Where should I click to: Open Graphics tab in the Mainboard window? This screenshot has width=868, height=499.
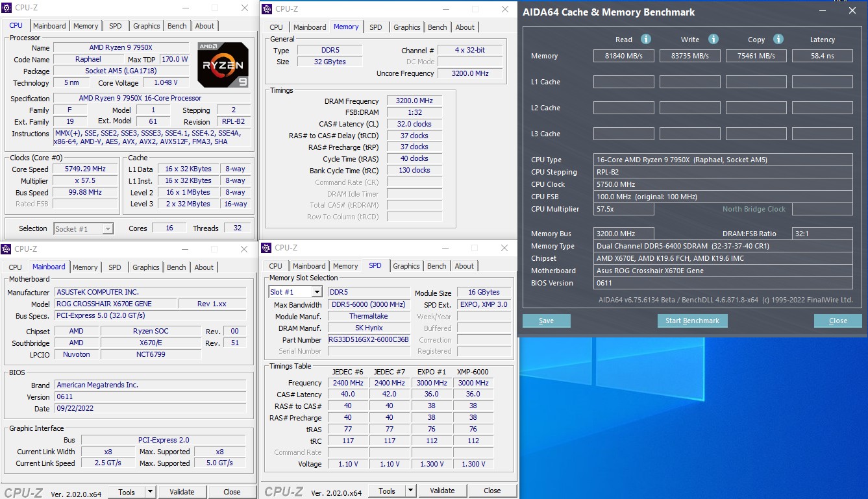146,267
